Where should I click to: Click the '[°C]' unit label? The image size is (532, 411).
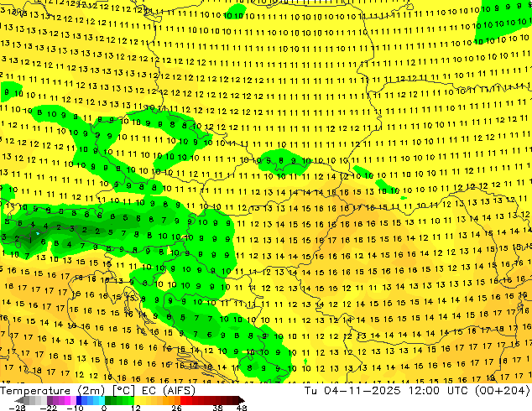coord(123,391)
